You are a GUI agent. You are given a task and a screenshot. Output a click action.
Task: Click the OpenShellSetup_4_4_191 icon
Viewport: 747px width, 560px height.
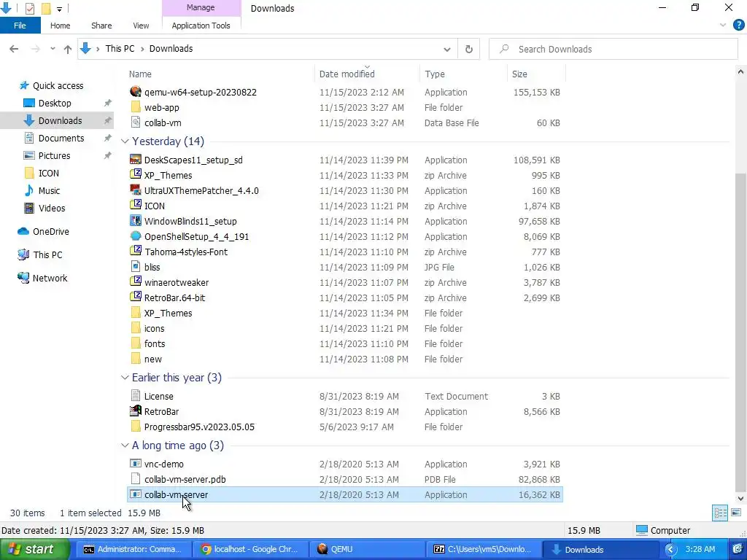(x=136, y=236)
